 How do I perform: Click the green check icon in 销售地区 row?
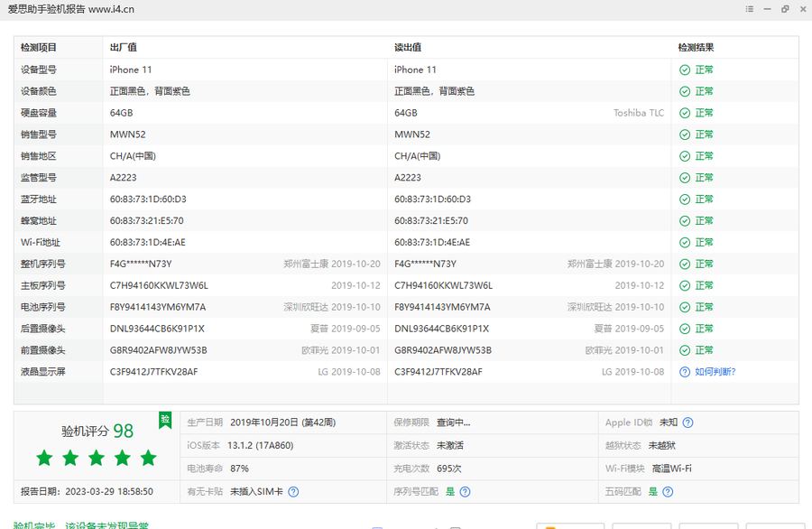click(x=685, y=156)
